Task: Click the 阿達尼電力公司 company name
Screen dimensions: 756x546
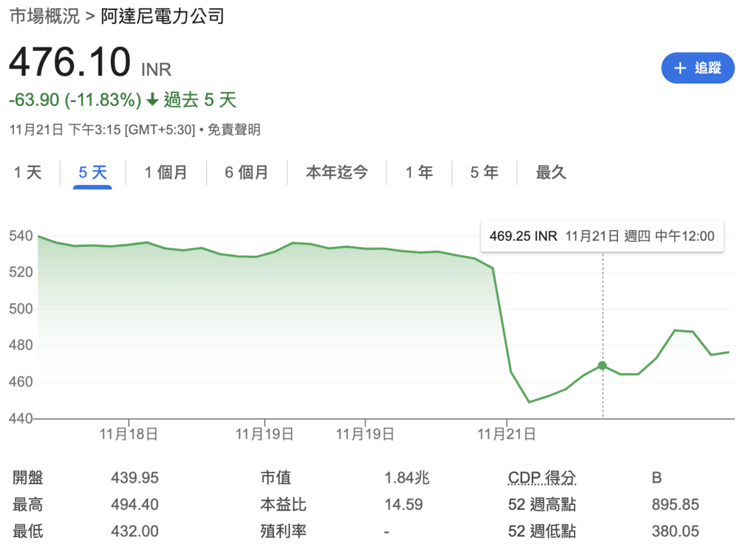Action: tap(163, 16)
